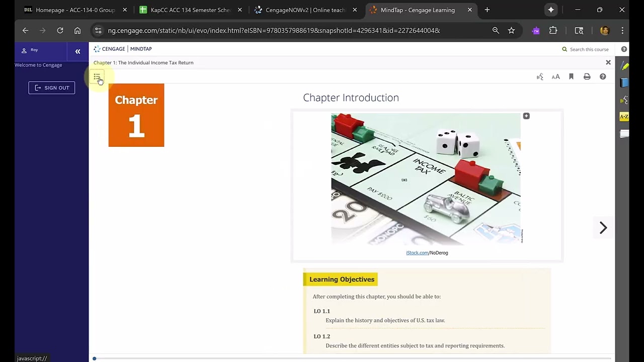Close the CengageNOWv2 tab
The width and height of the screenshot is (644, 362).
tap(355, 10)
